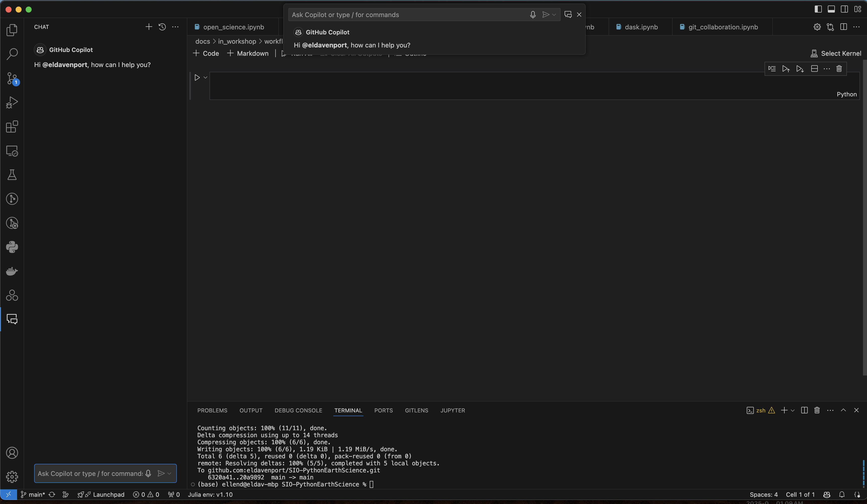867x504 pixels.
Task: Open the Python sidebar icon
Action: (x=12, y=247)
